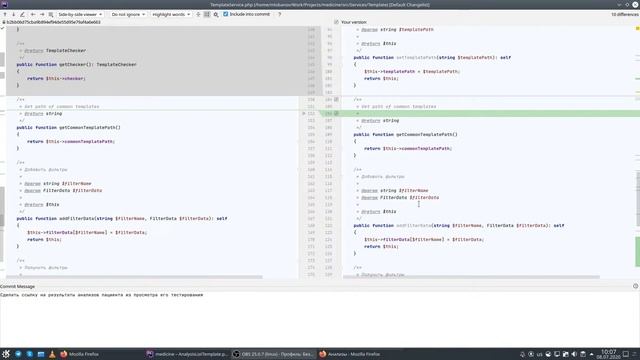Switch to medicine PhpStorm taskbar entry
Image resolution: width=640 pixels, height=360 pixels.
click(x=187, y=354)
